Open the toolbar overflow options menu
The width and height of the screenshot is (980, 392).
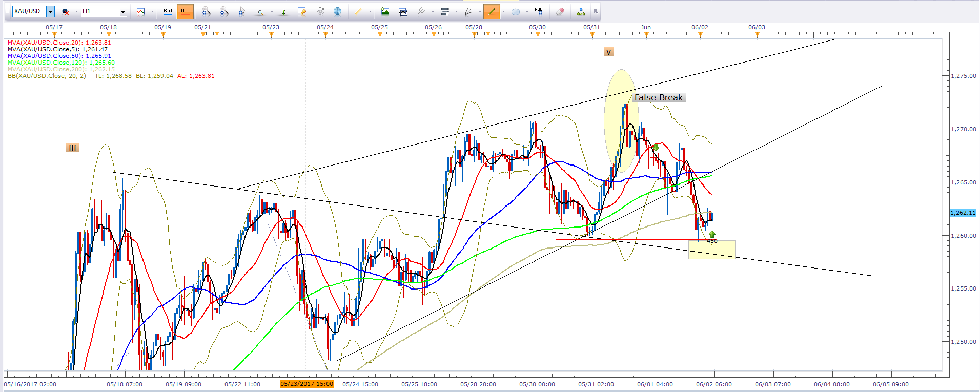(595, 11)
